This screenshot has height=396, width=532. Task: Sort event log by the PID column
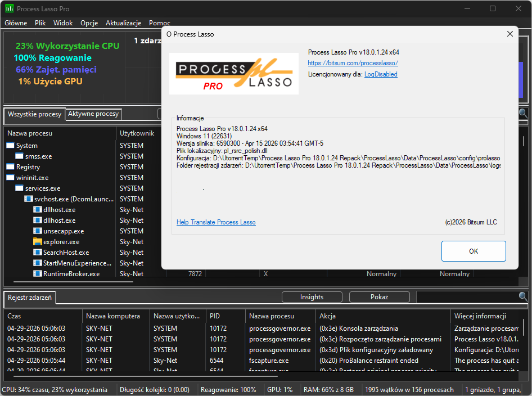(226, 316)
